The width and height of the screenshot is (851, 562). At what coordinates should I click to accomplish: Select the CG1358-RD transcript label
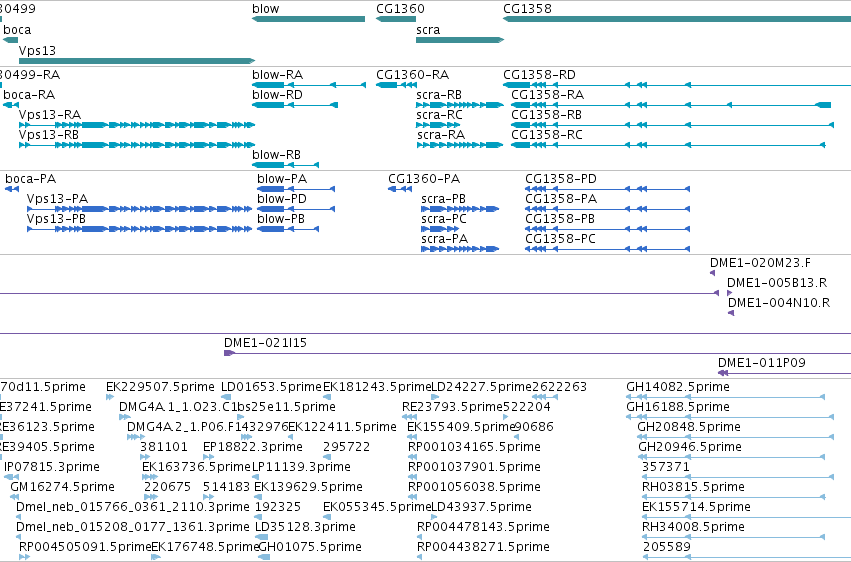click(539, 75)
